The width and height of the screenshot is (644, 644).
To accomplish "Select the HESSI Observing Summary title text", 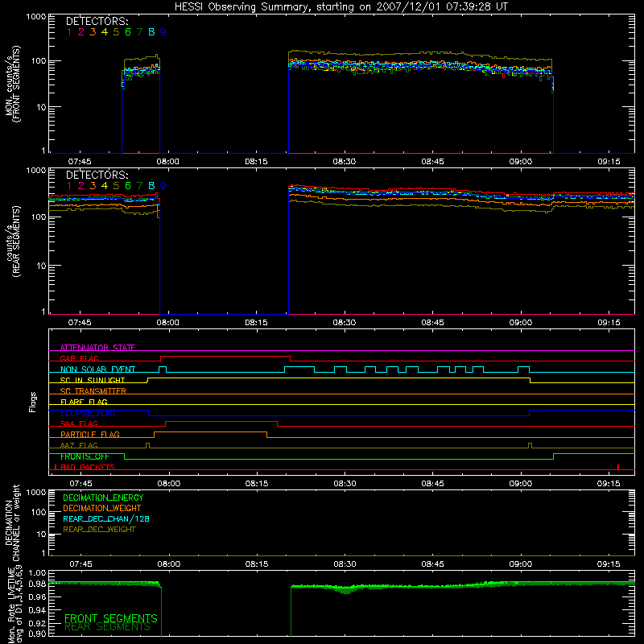I will click(x=341, y=6).
